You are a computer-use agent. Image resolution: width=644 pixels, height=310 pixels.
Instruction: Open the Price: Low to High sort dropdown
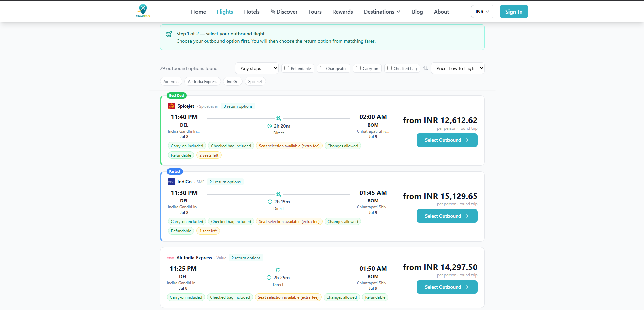[x=458, y=68]
